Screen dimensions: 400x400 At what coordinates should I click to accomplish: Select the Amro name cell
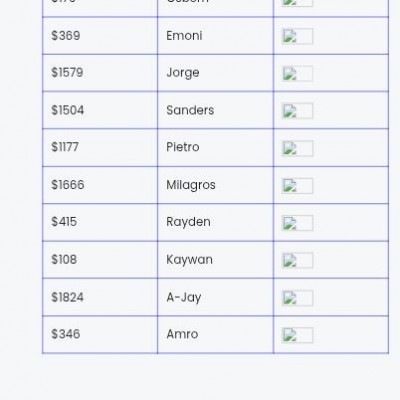point(215,334)
